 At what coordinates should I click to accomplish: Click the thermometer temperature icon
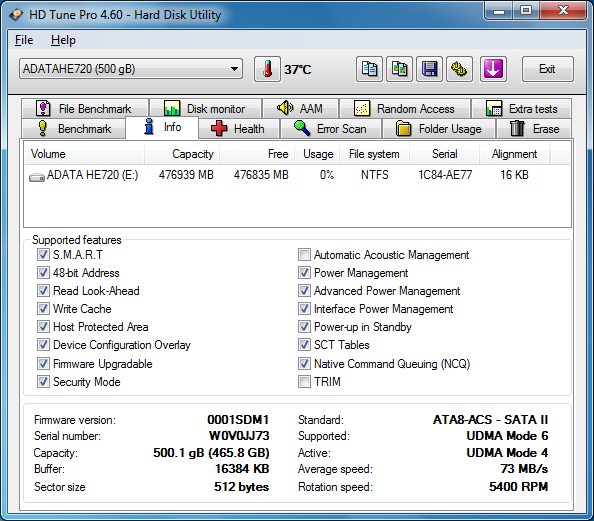click(x=267, y=69)
